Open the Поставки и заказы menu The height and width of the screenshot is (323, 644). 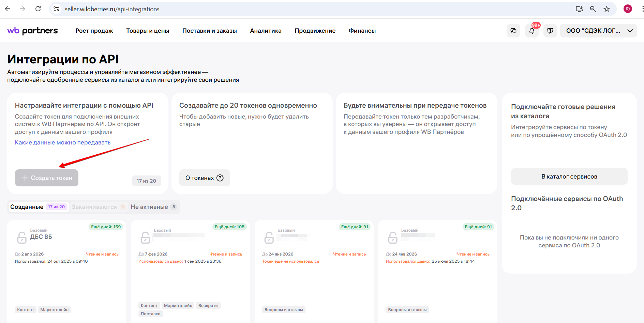[209, 31]
